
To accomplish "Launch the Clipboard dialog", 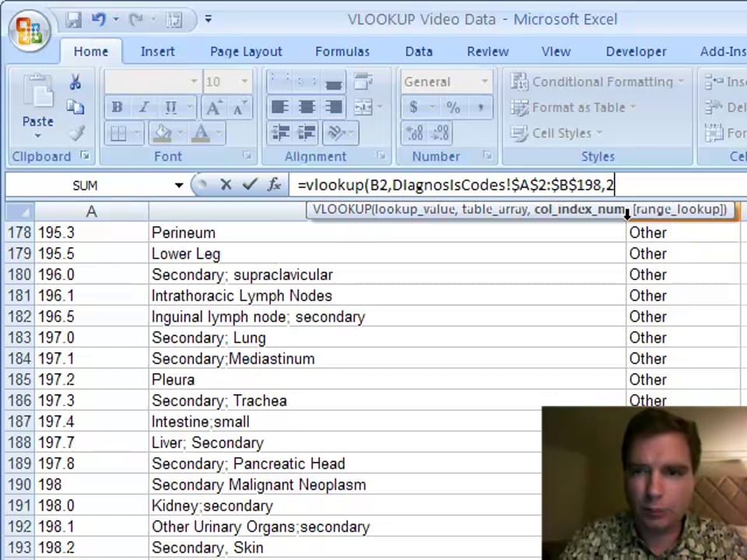I will pos(85,156).
